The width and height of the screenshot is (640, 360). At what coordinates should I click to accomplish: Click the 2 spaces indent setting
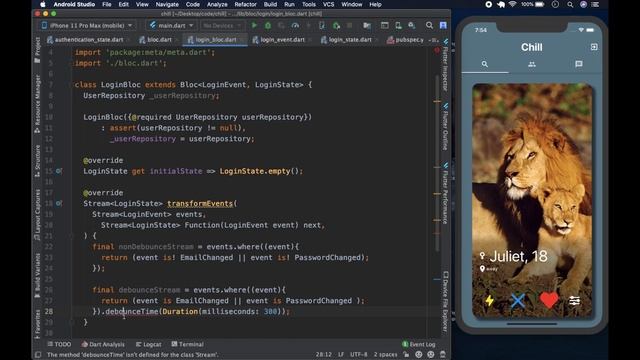click(x=385, y=354)
